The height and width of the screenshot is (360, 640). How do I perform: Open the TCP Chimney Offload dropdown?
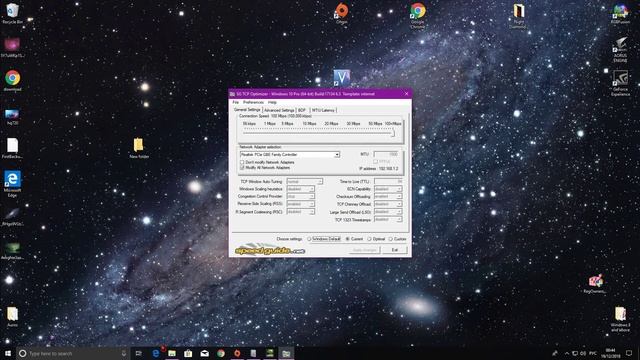[388, 204]
